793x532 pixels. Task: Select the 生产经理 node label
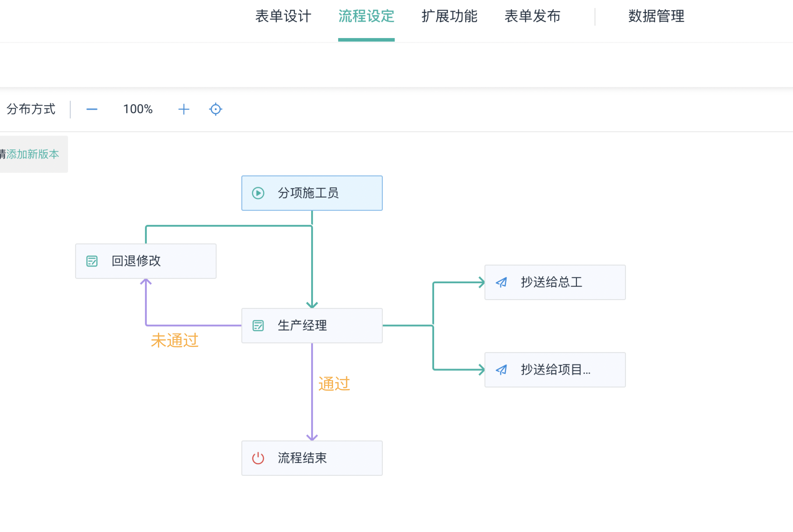tap(302, 326)
